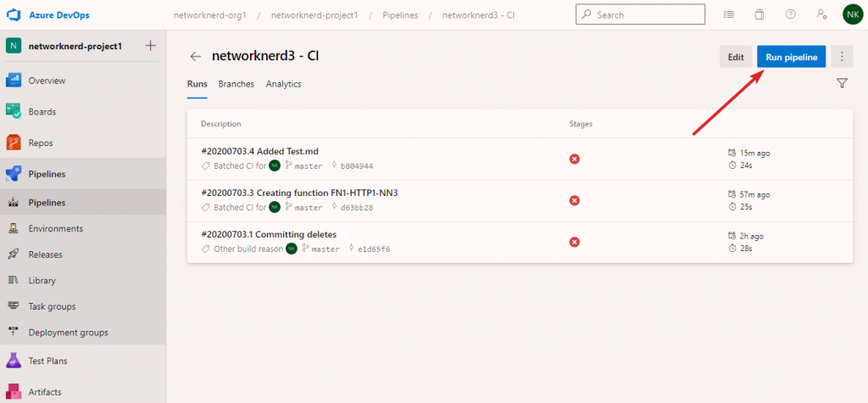Open the Test Plans flask icon
This screenshot has height=403, width=868.
(x=14, y=361)
